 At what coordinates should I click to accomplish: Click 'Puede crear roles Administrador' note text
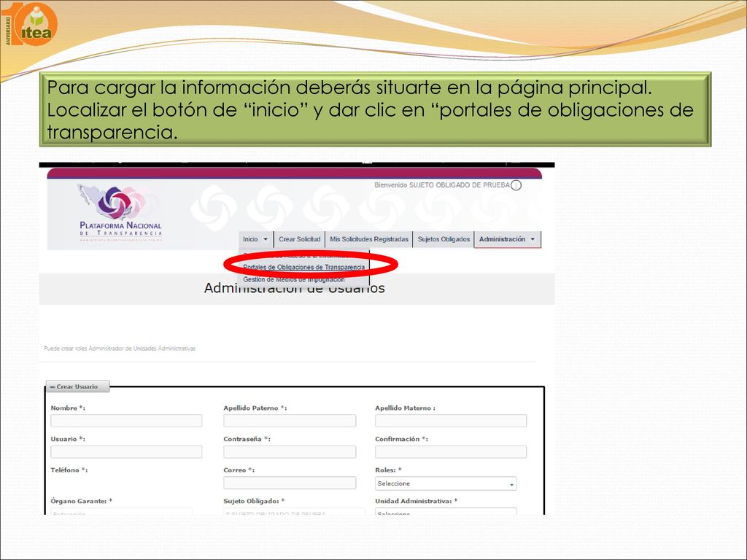click(x=120, y=349)
